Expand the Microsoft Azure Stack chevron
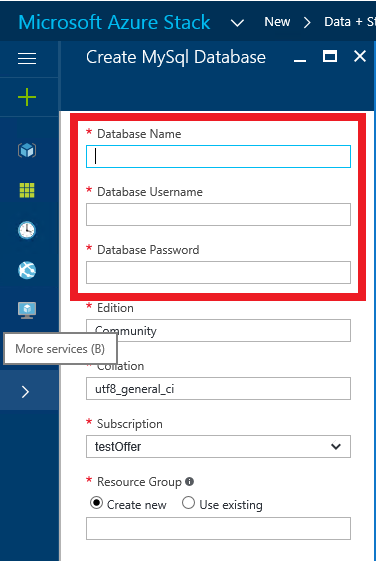The height and width of the screenshot is (561, 376). tap(237, 23)
